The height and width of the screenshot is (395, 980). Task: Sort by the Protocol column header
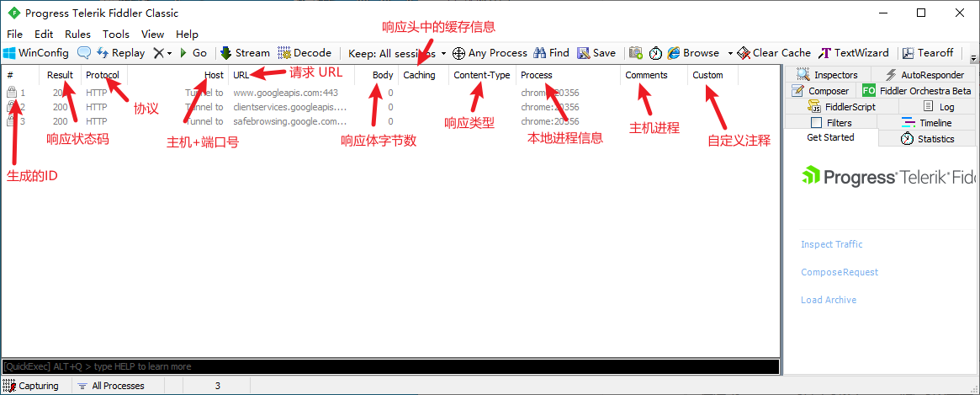[x=103, y=75]
